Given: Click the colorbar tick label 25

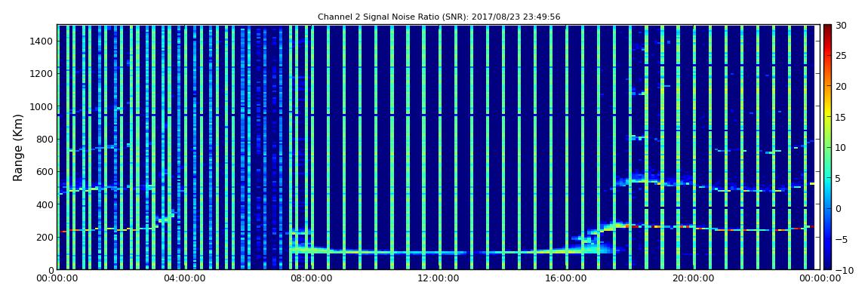Looking at the screenshot, I should 841,56.
